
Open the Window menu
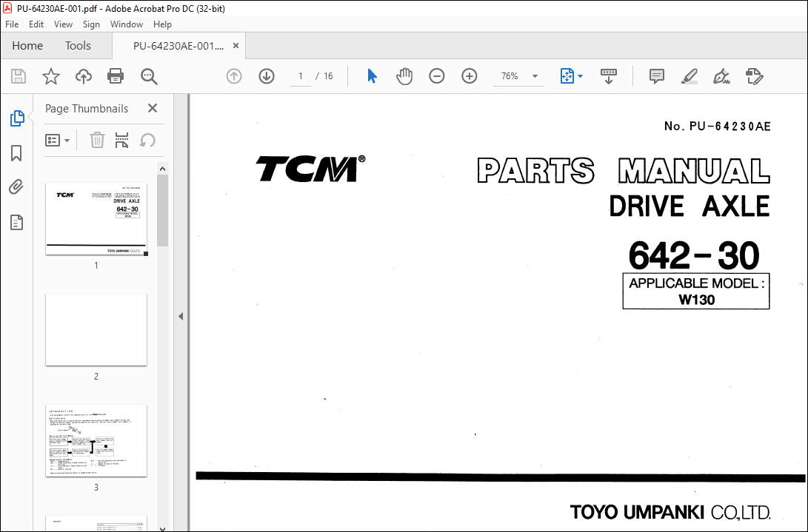tap(126, 24)
